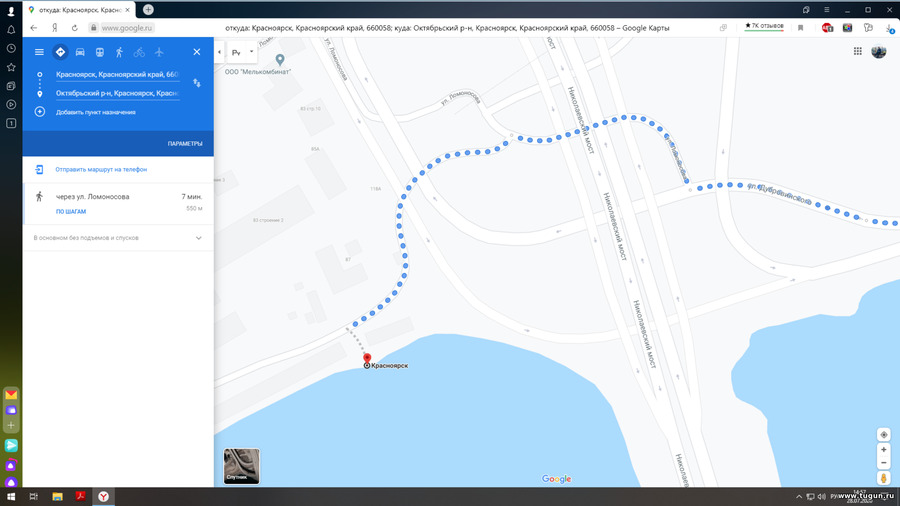Click the red destination marker Красноярск

coord(367,359)
